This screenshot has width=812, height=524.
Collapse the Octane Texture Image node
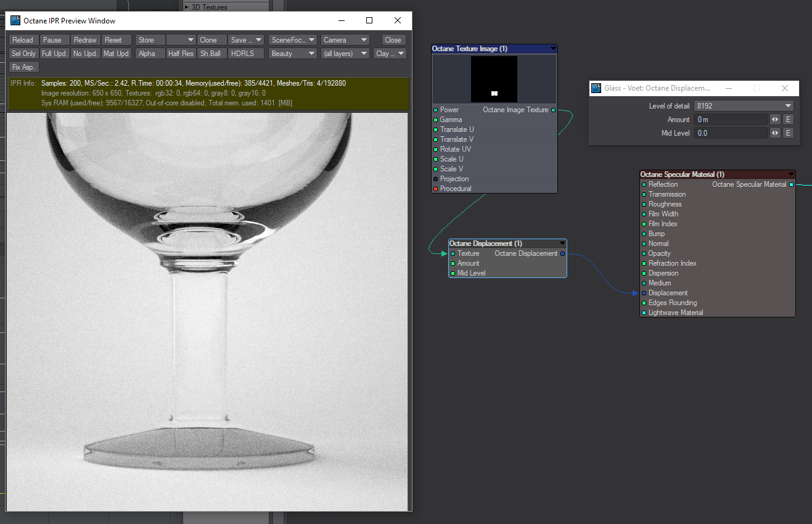click(x=553, y=49)
